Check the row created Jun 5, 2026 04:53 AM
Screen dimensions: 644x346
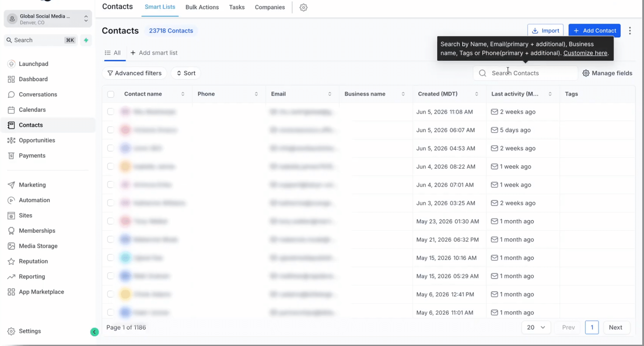click(x=111, y=148)
